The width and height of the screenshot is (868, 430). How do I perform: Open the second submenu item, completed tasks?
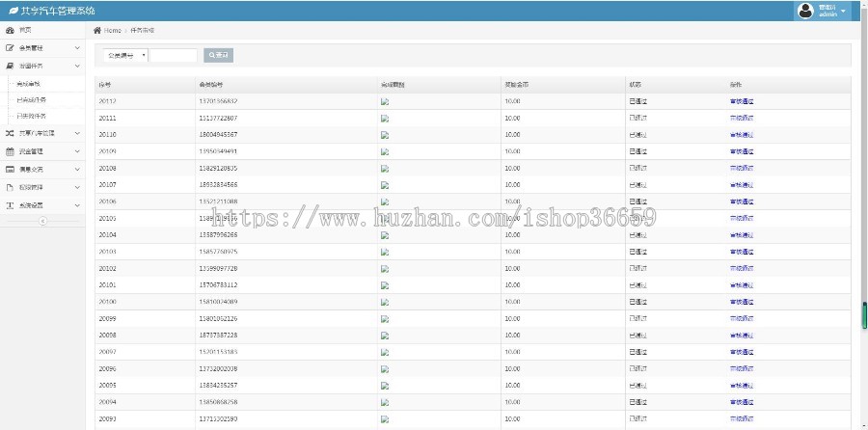click(x=32, y=100)
